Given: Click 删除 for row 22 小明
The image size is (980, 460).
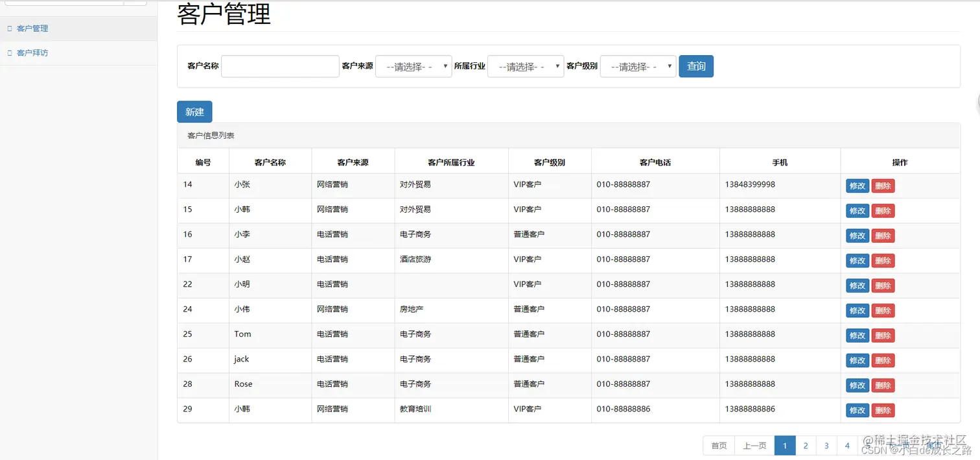Looking at the screenshot, I should pyautogui.click(x=883, y=285).
